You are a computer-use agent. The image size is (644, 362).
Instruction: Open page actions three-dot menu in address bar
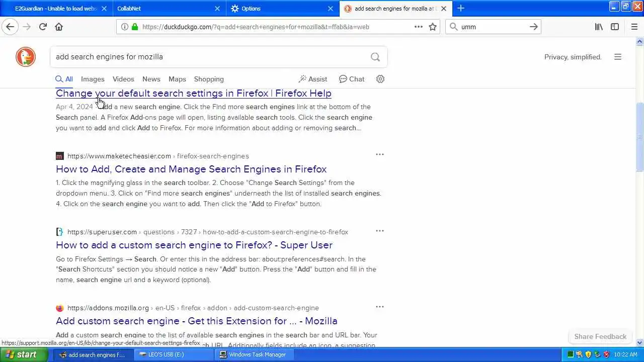(419, 27)
